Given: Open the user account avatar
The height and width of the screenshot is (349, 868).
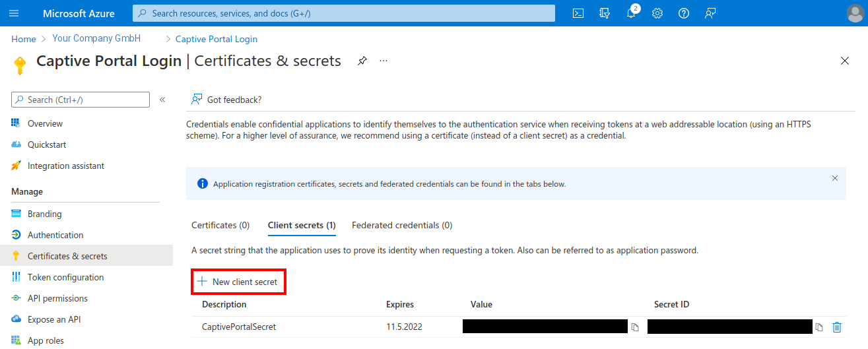Looking at the screenshot, I should (x=855, y=13).
